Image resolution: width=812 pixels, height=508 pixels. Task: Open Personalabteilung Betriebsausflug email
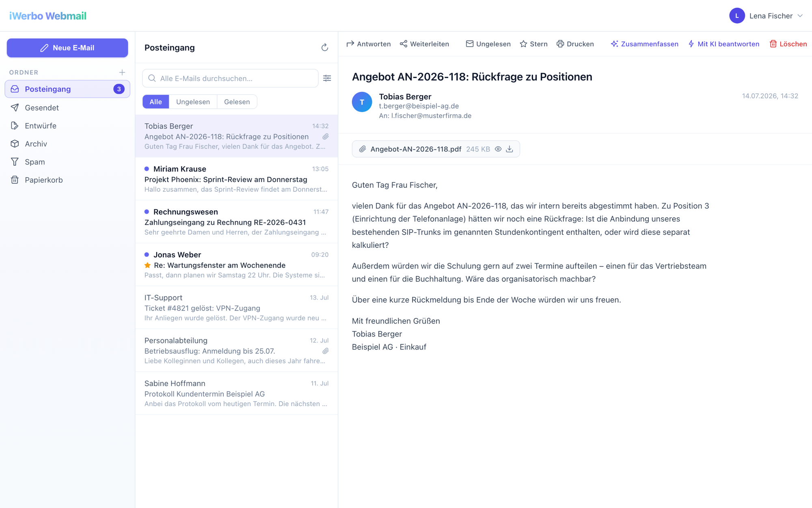(236, 350)
